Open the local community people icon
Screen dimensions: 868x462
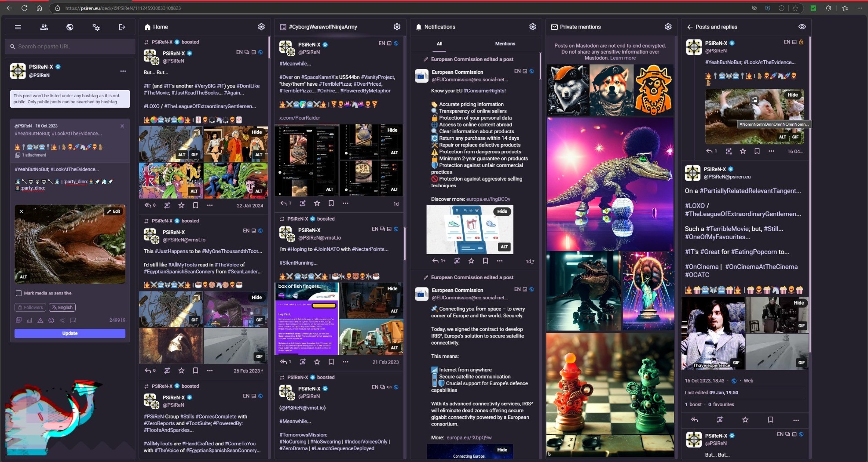coord(44,27)
